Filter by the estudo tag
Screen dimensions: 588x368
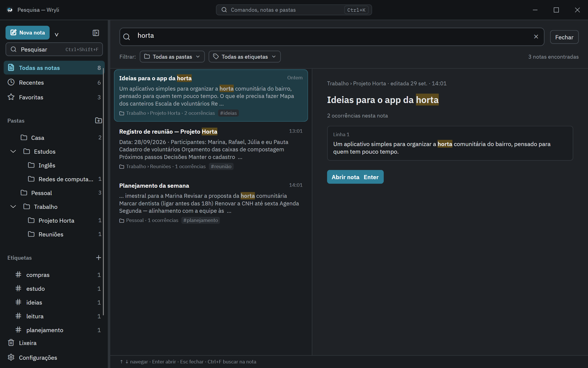(x=54, y=289)
